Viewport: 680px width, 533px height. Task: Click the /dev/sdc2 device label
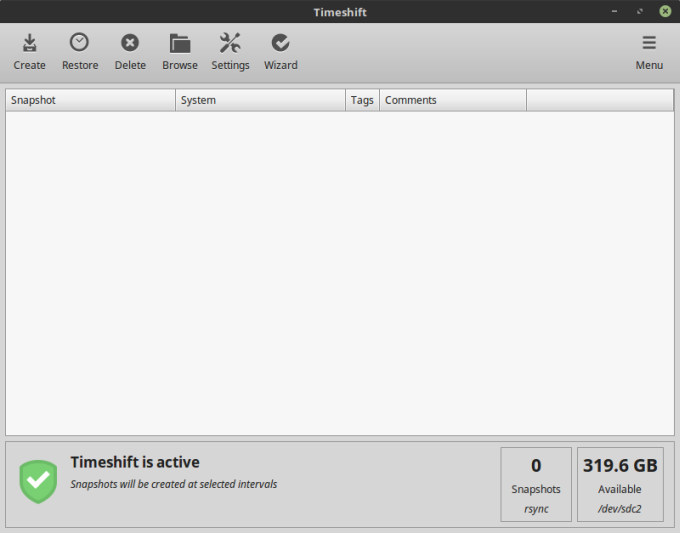coord(619,509)
